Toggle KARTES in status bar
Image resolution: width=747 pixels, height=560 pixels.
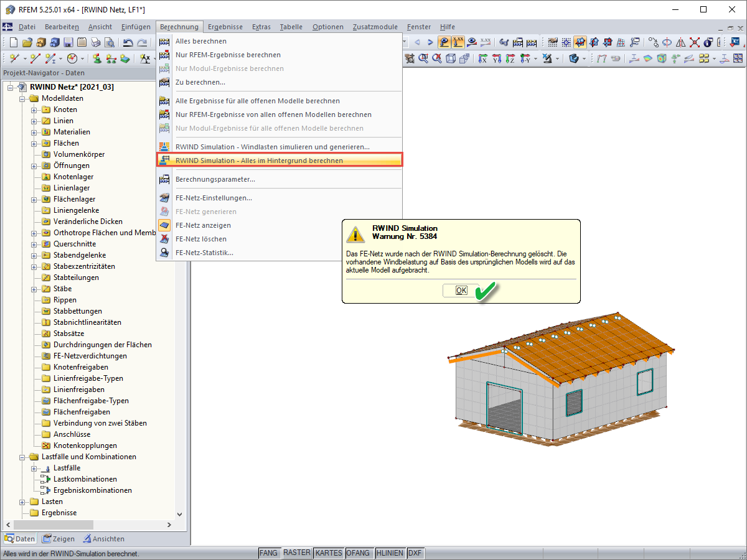tap(328, 553)
